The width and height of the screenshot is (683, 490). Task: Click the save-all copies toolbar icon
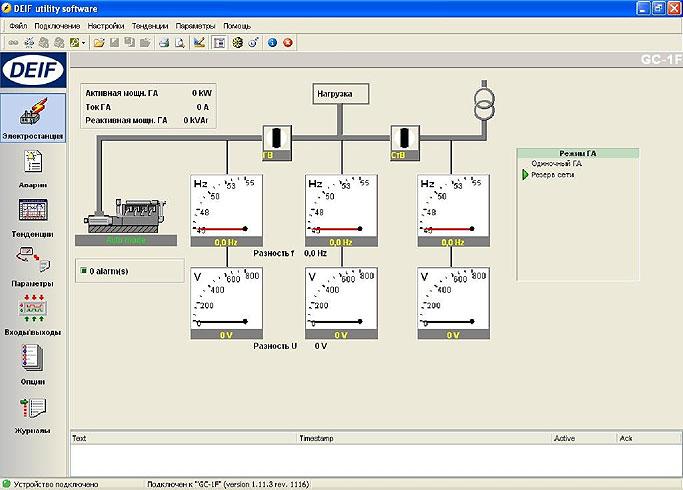coord(129,43)
